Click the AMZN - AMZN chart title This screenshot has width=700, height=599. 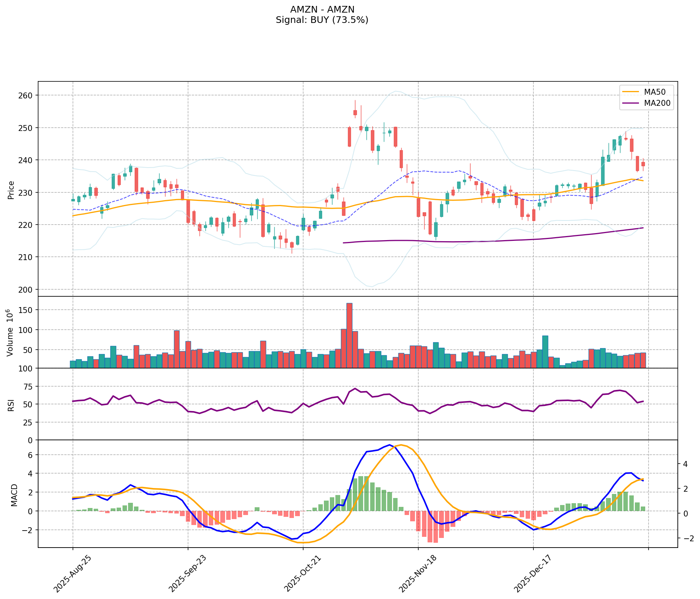tap(322, 10)
